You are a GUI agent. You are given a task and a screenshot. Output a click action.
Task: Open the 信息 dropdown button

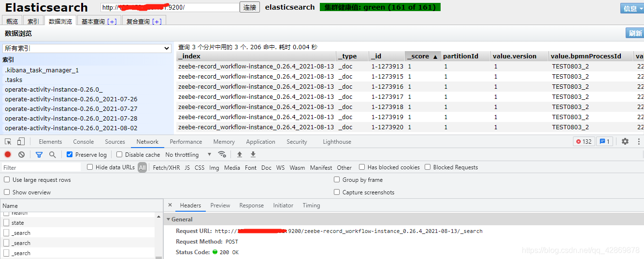click(632, 8)
